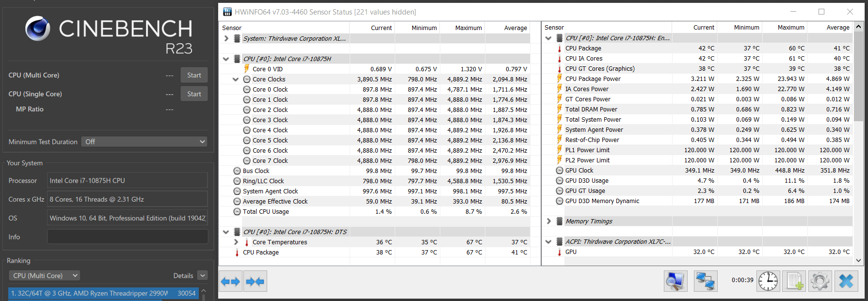Screen dimensions: 868x301
Task: Click the MP Ratio label in Cinebench
Action: tap(30, 110)
